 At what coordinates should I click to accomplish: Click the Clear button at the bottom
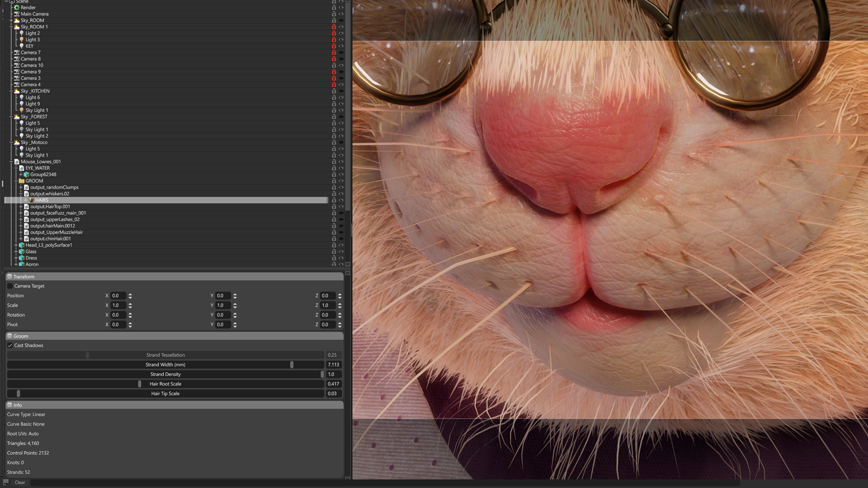[x=20, y=483]
